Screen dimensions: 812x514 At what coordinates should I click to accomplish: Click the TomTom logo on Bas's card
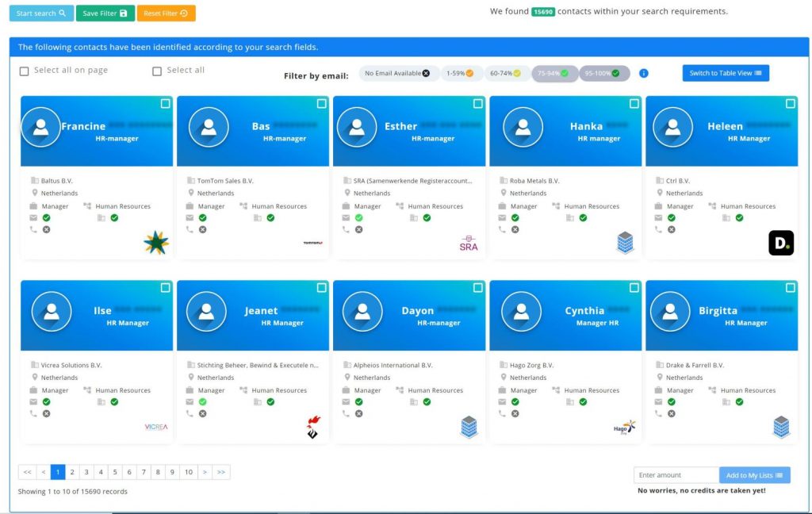pyautogui.click(x=312, y=244)
